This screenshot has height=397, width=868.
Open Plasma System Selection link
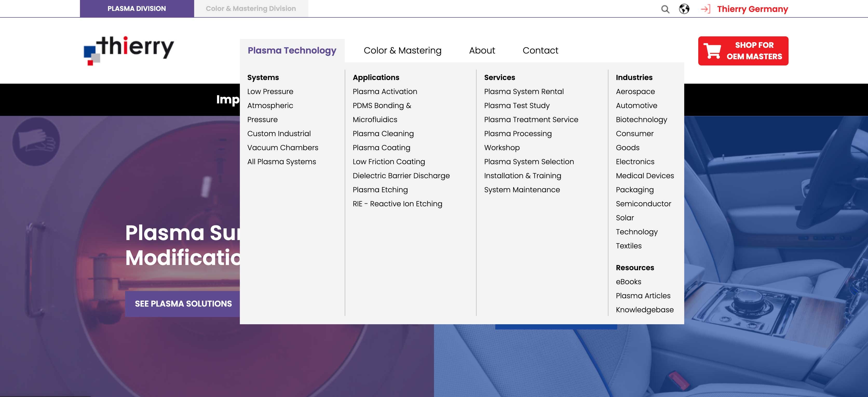tap(529, 162)
